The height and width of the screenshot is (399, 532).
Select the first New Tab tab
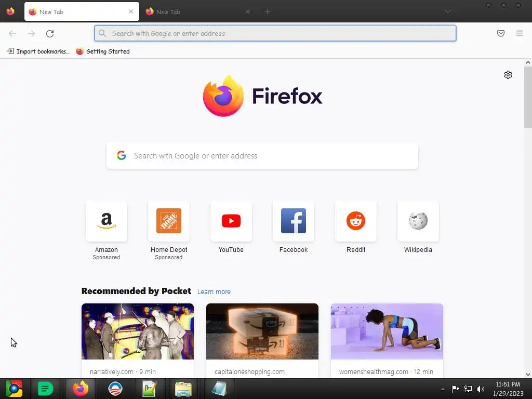coord(82,11)
